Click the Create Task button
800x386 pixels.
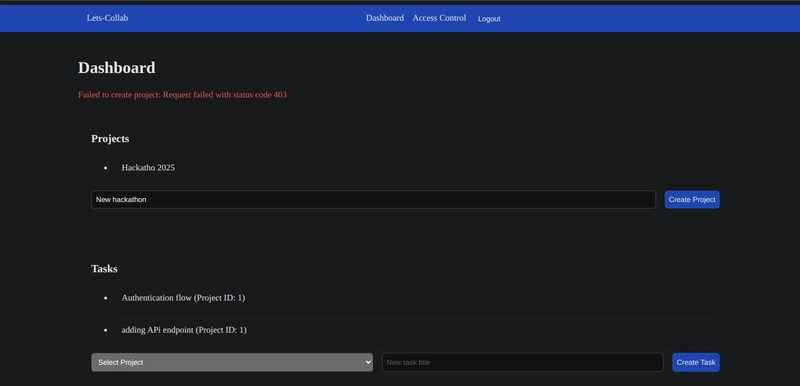coord(696,362)
